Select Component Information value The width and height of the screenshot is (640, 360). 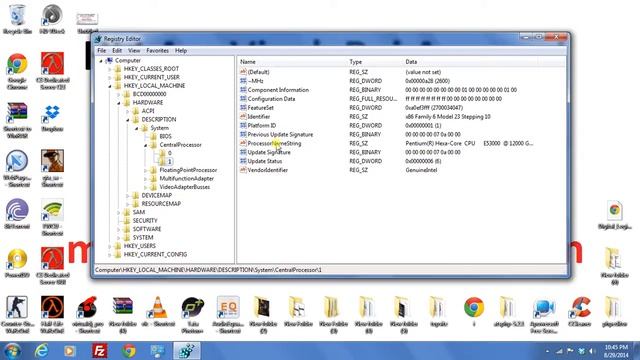[278, 90]
